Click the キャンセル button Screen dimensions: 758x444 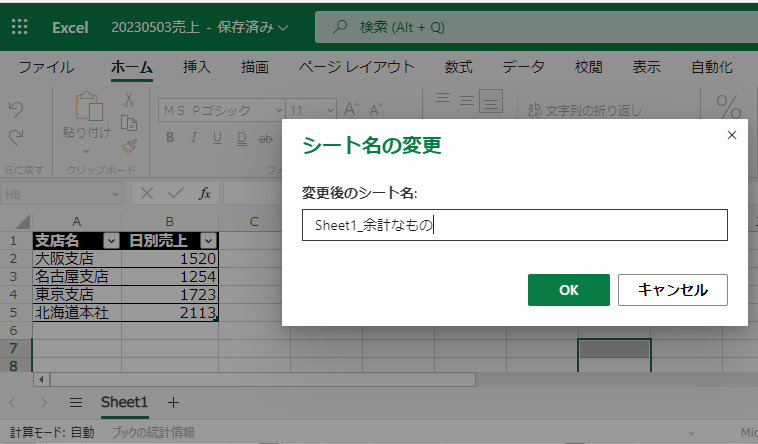[672, 290]
